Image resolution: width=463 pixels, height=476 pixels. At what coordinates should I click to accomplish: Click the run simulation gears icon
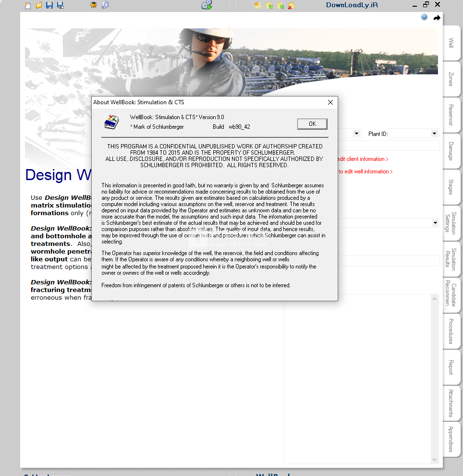coord(207,5)
